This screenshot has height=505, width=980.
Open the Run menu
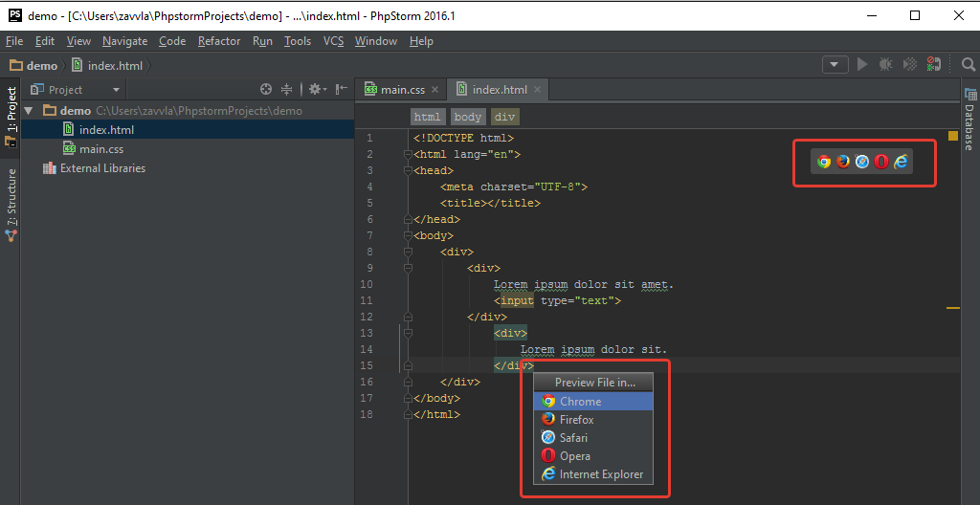tap(262, 41)
